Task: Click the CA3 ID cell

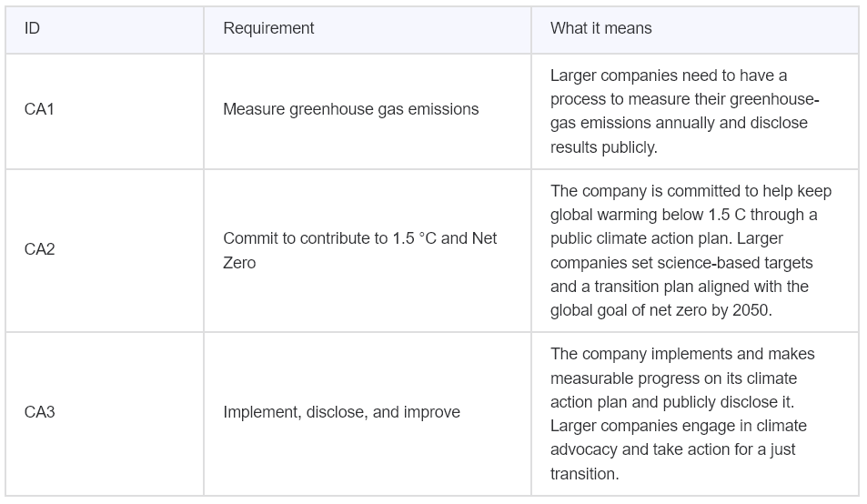Action: click(40, 412)
